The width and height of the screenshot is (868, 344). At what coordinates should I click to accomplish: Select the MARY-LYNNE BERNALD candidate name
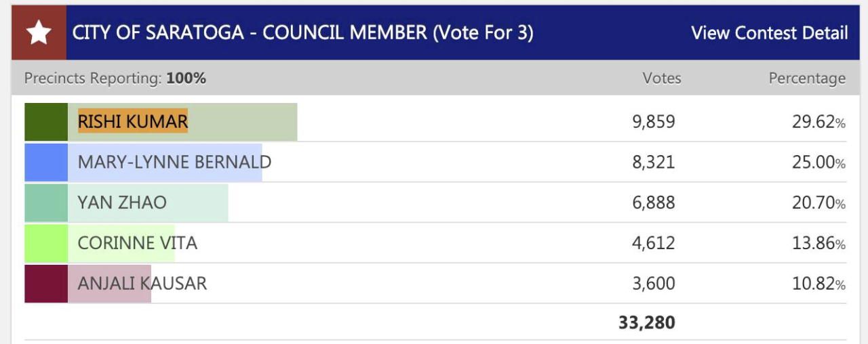(174, 163)
